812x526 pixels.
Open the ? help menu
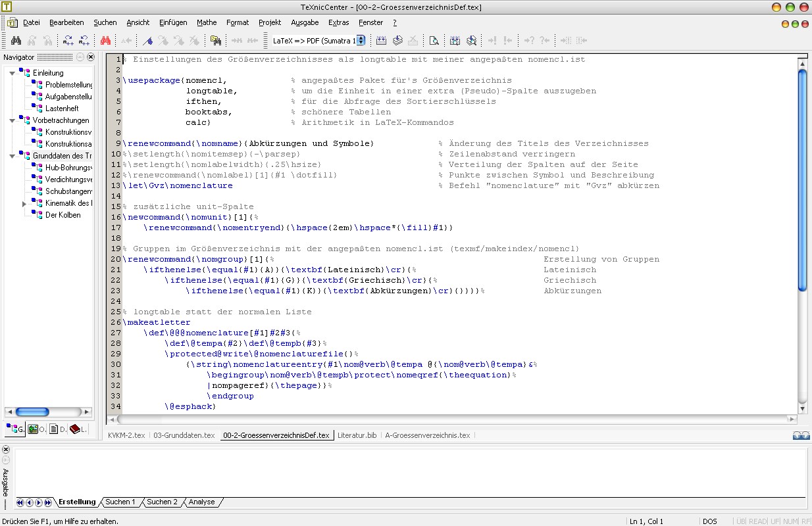tap(395, 22)
